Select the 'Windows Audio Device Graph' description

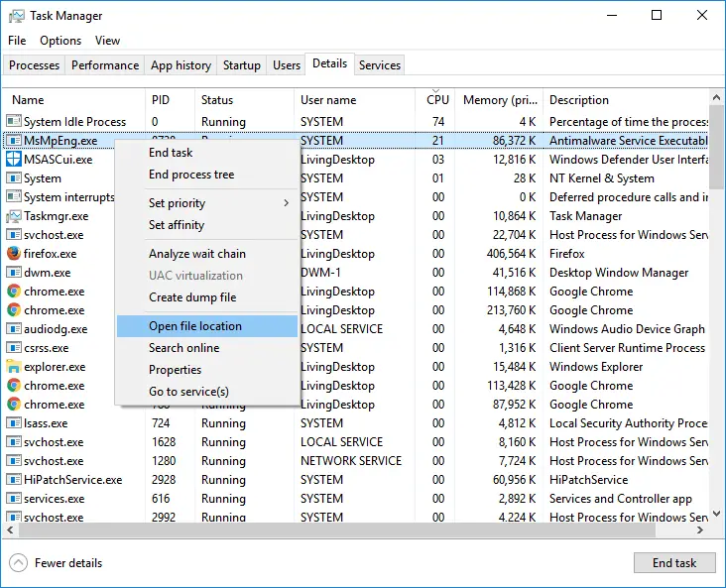[627, 329]
